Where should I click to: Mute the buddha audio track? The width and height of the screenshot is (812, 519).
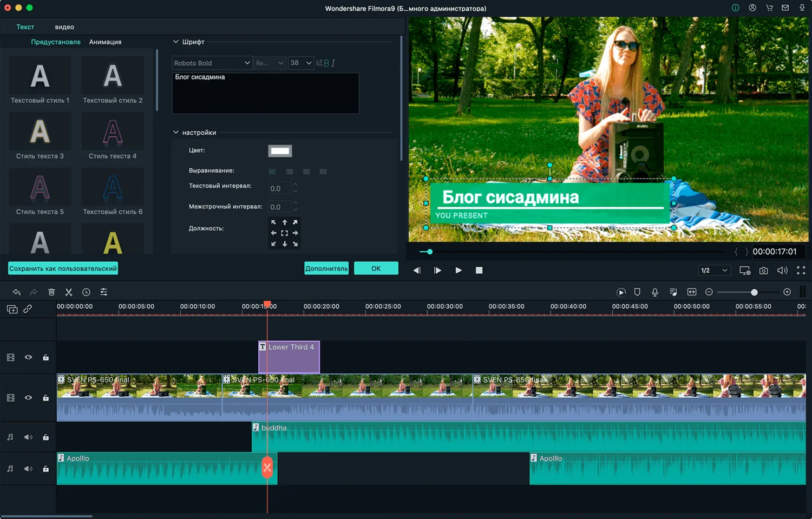(x=28, y=437)
